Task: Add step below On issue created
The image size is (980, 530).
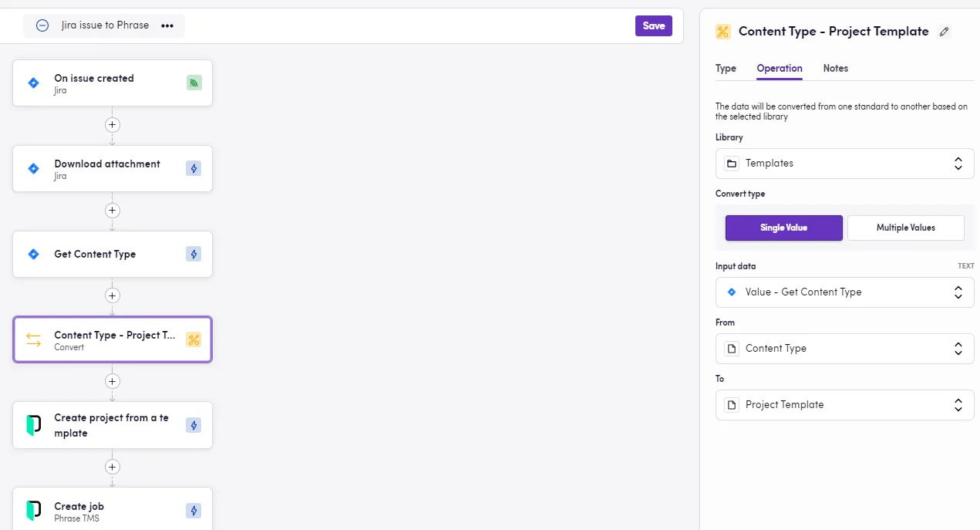Action: coord(113,124)
